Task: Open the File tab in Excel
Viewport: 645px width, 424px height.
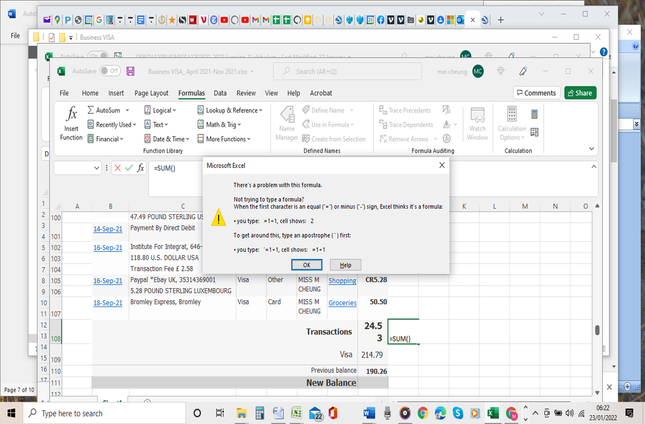Action: [64, 93]
